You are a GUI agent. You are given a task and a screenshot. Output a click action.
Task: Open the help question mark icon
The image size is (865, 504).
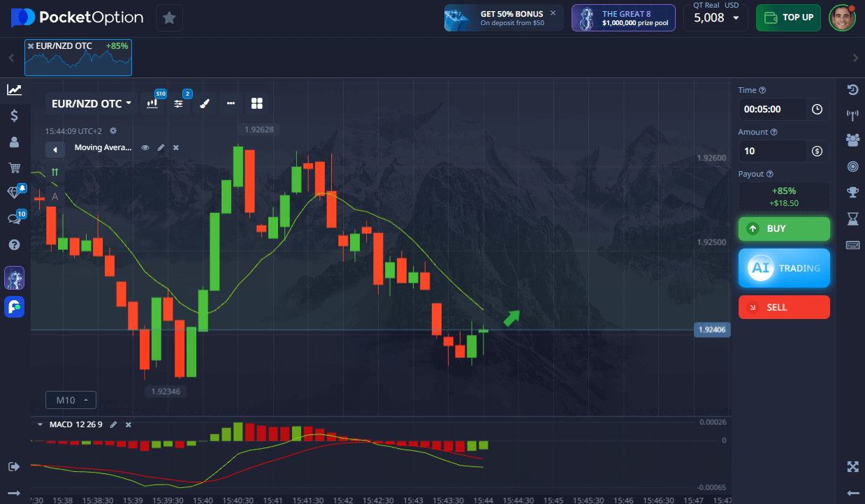[x=14, y=245]
